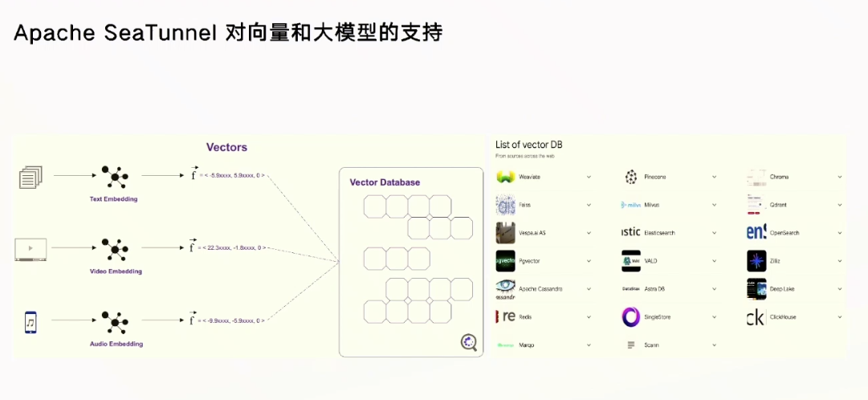868x400 pixels.
Task: Expand the Weaviate row chevron
Action: [x=589, y=178]
